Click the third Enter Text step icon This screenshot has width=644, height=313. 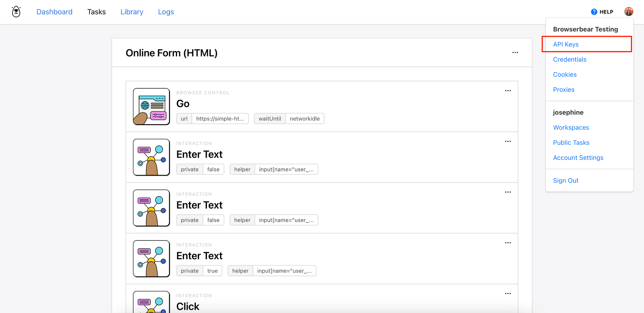(151, 259)
